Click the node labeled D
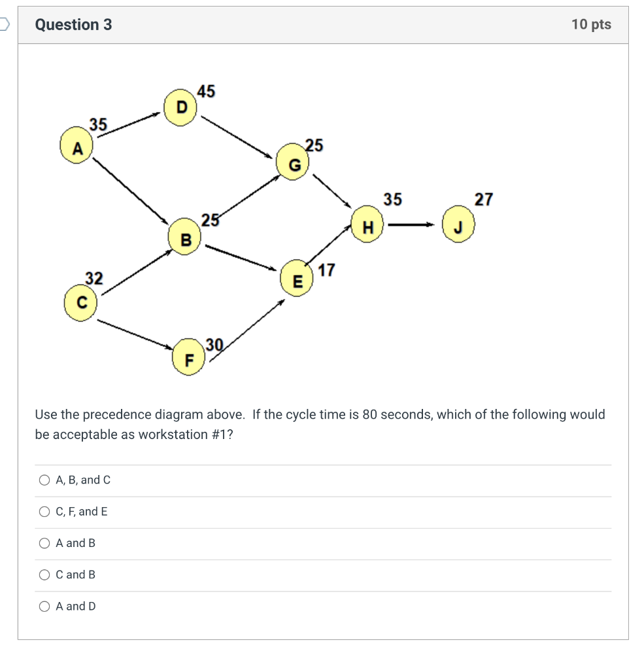644x670 pixels. coord(180,106)
